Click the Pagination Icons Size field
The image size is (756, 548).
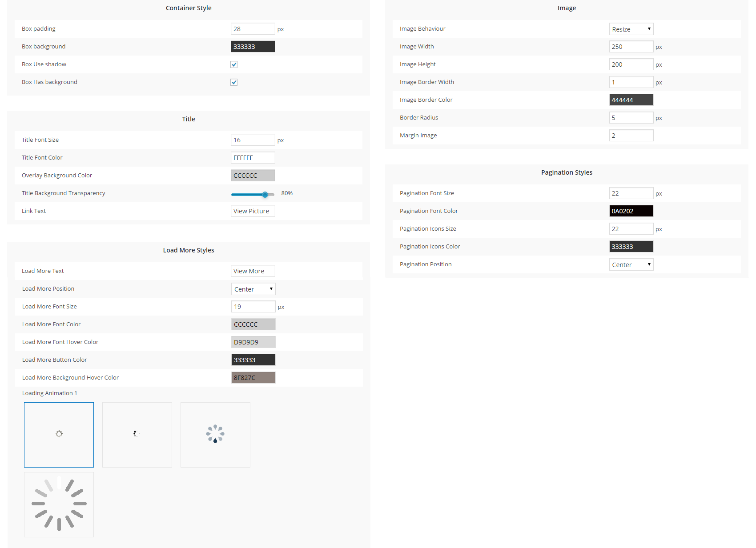[631, 229]
